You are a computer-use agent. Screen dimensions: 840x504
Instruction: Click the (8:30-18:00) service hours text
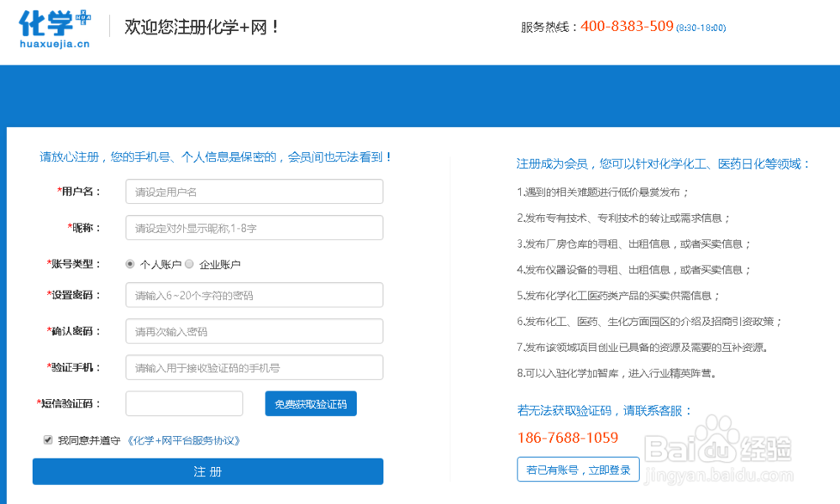coord(701,28)
